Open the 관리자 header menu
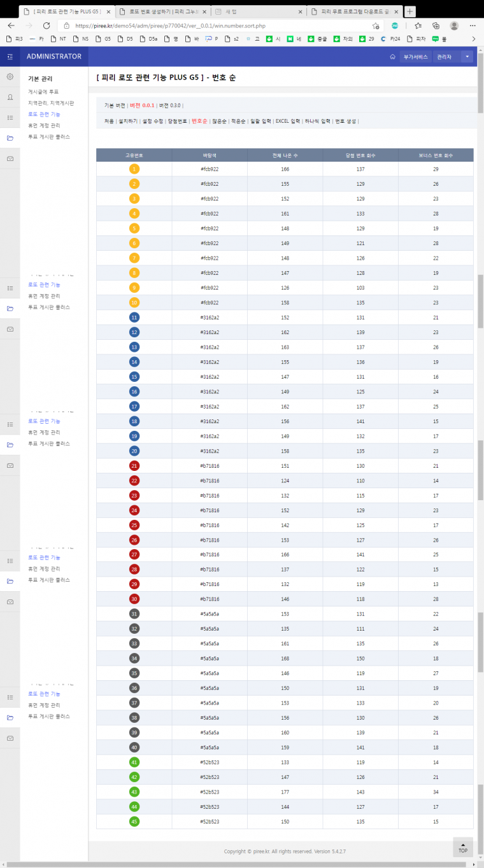The width and height of the screenshot is (484, 868). (446, 57)
